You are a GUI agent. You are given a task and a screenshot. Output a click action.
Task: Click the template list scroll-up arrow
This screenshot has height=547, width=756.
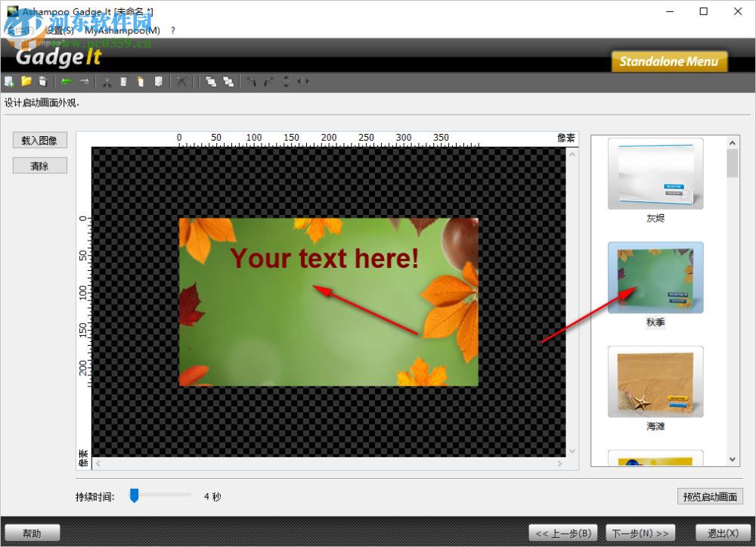tap(732, 143)
